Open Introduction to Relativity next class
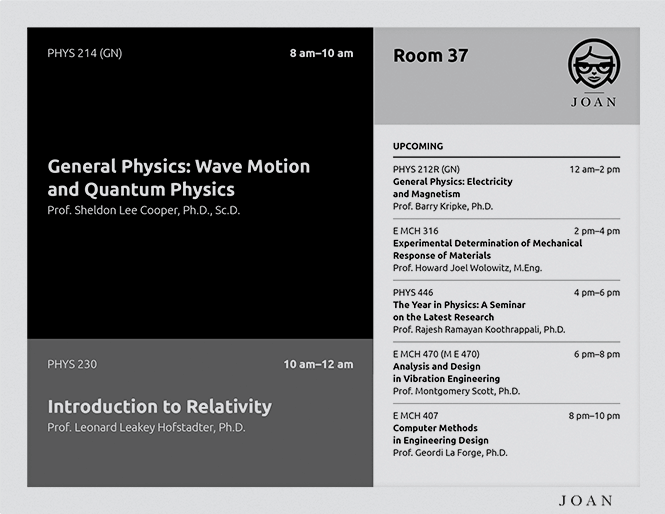Viewport: 665px width, 514px height. click(159, 406)
